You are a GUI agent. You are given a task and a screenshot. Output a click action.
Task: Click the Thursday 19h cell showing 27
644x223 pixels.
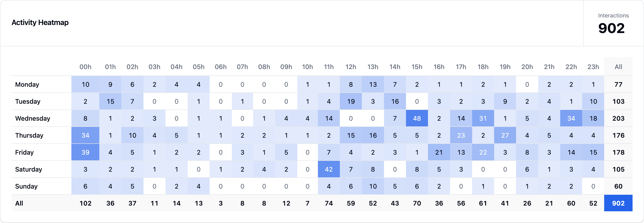coord(505,135)
